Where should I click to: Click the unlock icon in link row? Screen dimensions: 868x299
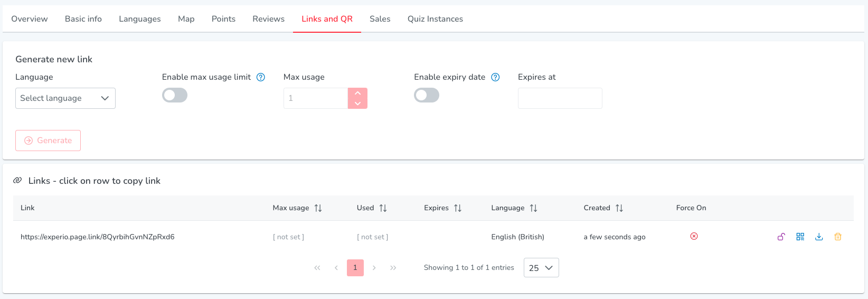pos(781,237)
